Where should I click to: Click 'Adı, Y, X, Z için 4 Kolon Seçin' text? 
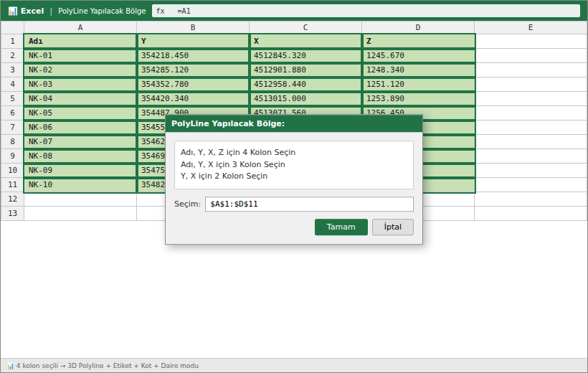[238, 152]
